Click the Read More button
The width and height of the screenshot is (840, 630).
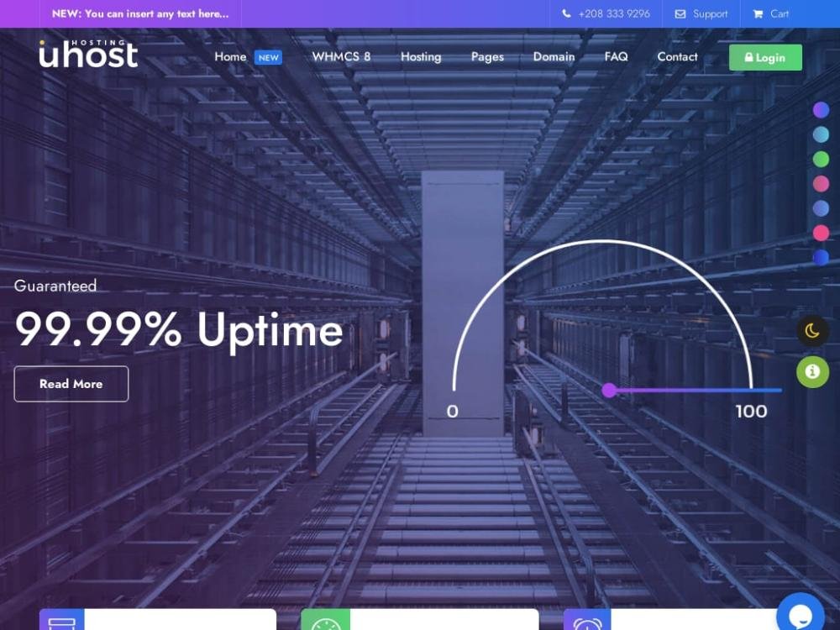pos(71,384)
